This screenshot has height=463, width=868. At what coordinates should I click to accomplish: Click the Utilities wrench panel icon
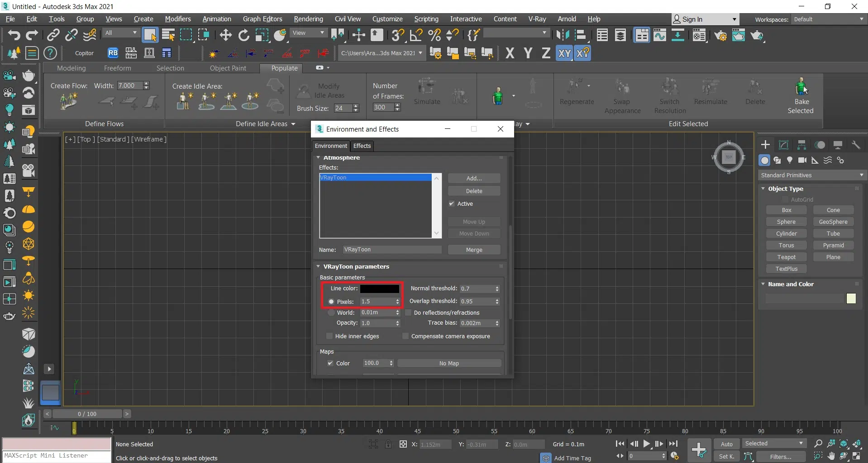(x=855, y=145)
